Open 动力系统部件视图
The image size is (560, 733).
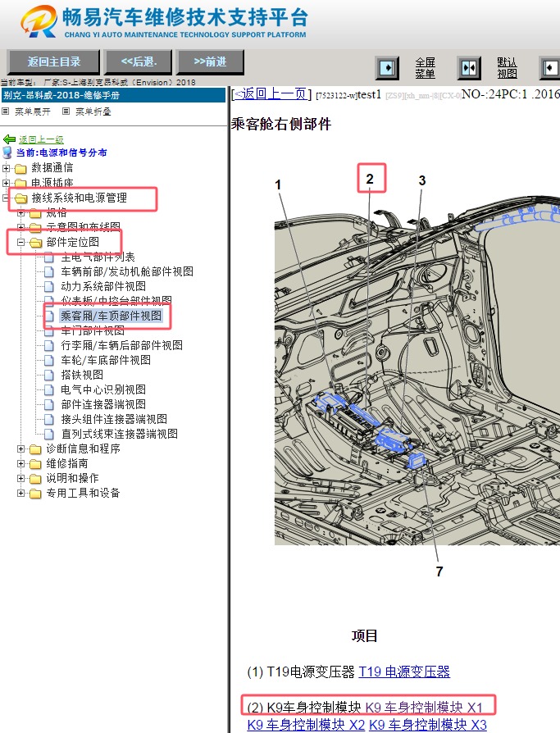point(103,286)
